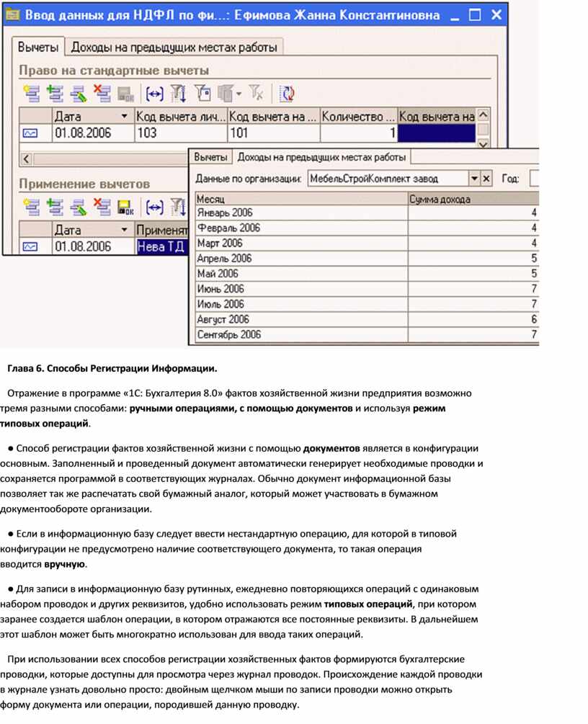Viewport: 588px width, 724px height.
Task: Click 'Месяц' column header
Action: pos(302,199)
